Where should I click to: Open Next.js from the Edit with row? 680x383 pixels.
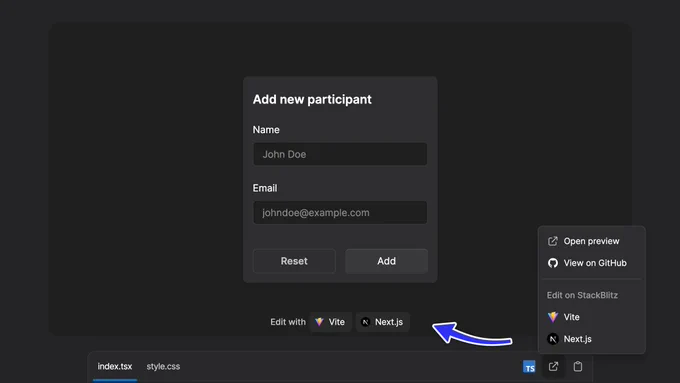pos(382,322)
